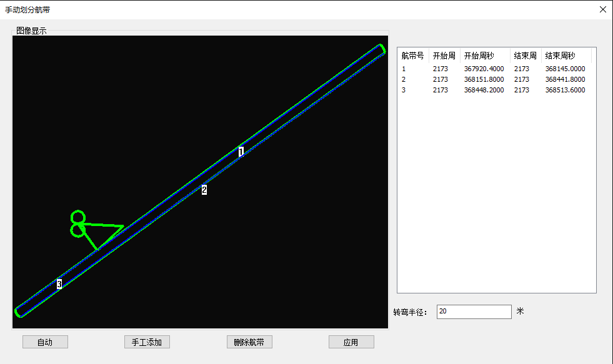Viewport: 613px width, 364px height.
Task: Click start seconds value 367920.4000
Action: point(484,69)
